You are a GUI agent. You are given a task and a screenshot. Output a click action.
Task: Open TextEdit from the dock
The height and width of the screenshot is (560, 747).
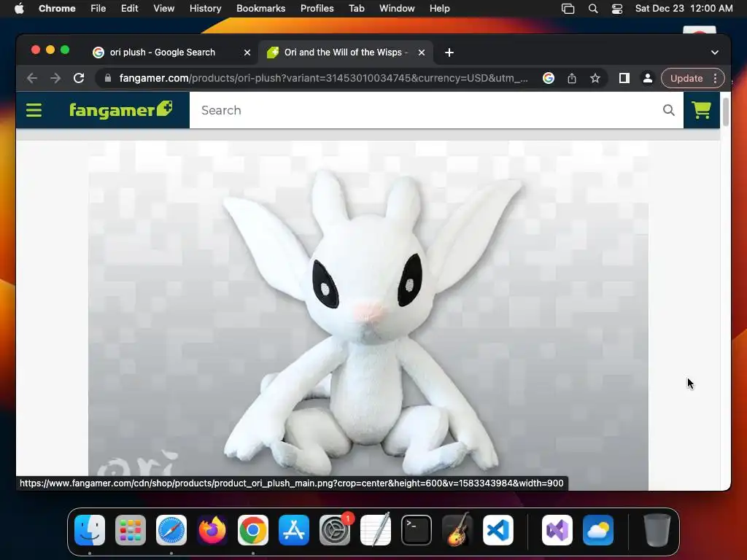(x=376, y=530)
